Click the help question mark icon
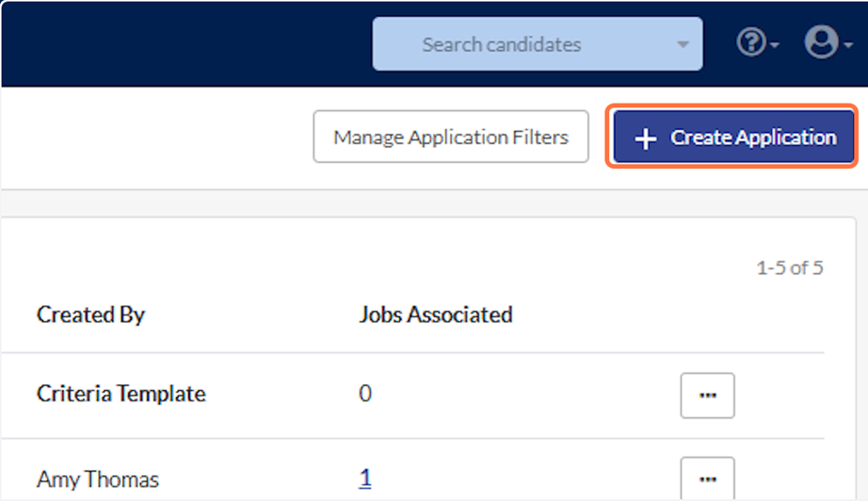Screen dimensions: 868x501 tap(751, 43)
